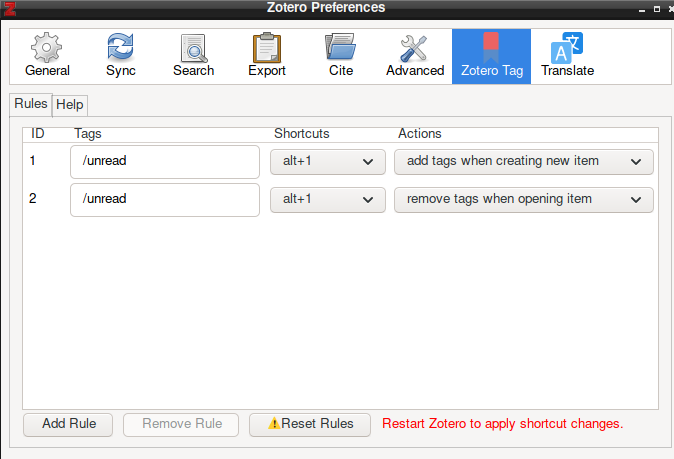Open the shortcut dropdown for rule 2
Screen dimensions: 674x459
click(x=328, y=199)
